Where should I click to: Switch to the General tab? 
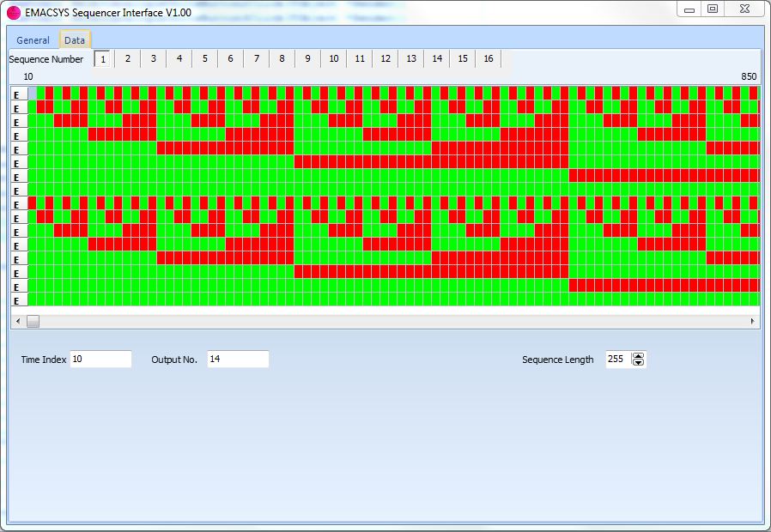pos(33,40)
